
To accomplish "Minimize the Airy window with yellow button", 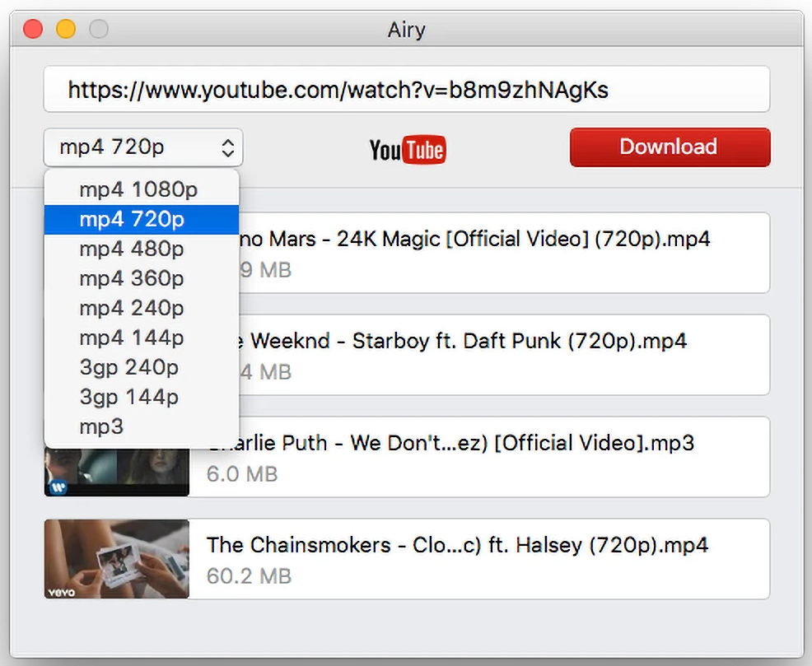I will point(66,29).
